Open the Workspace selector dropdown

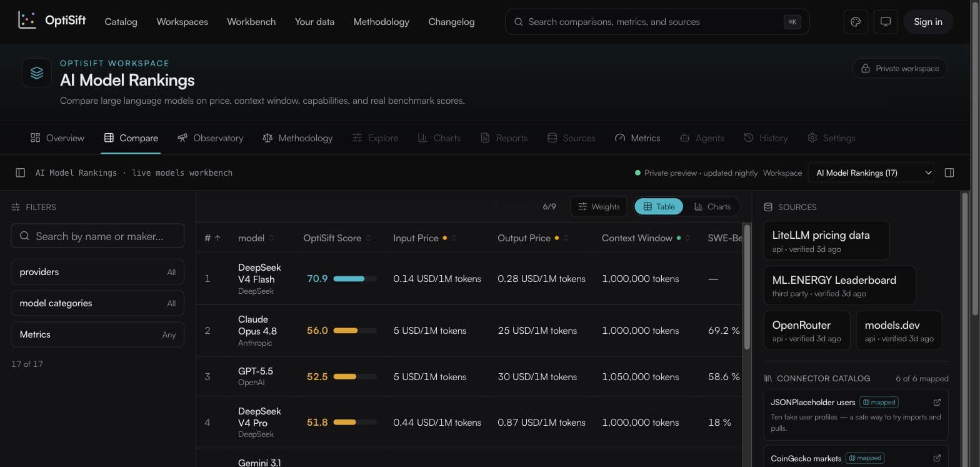pyautogui.click(x=871, y=173)
